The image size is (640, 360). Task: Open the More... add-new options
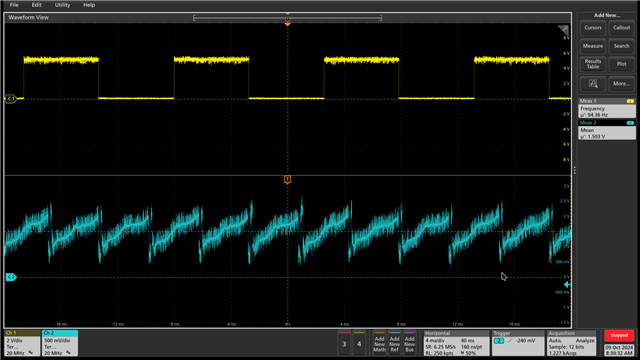(x=621, y=84)
